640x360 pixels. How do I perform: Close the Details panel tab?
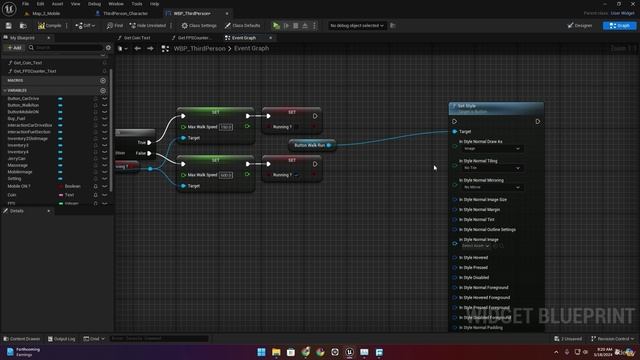point(49,211)
